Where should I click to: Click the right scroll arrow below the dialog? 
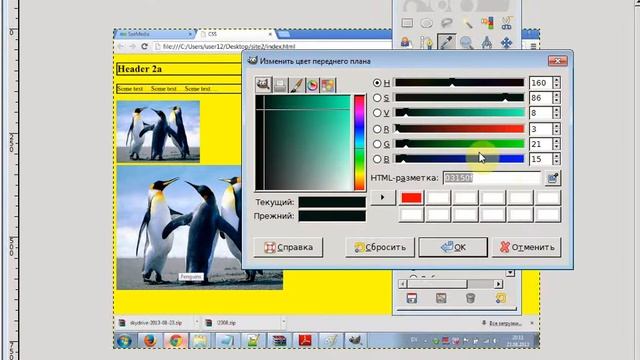tap(498, 284)
